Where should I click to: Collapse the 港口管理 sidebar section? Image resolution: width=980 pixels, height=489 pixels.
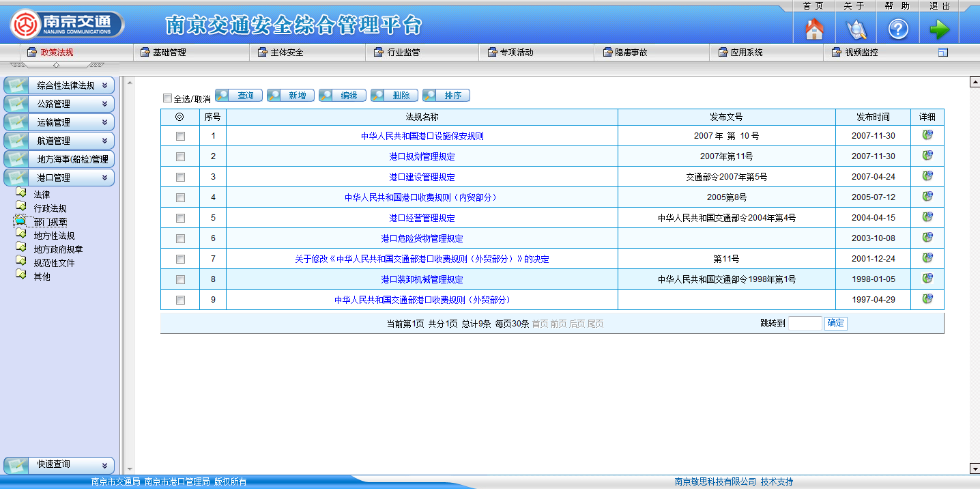(x=59, y=178)
